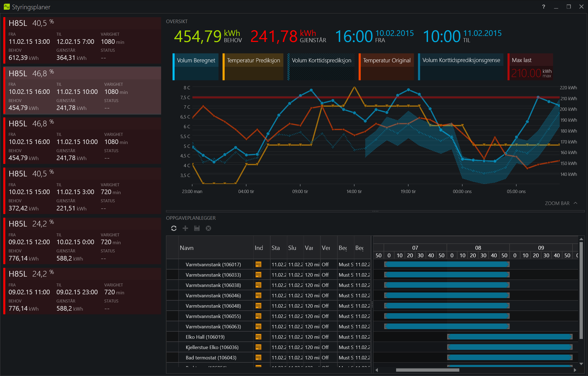Click indicator icon for Varmtvannstank (106038)

click(x=258, y=285)
